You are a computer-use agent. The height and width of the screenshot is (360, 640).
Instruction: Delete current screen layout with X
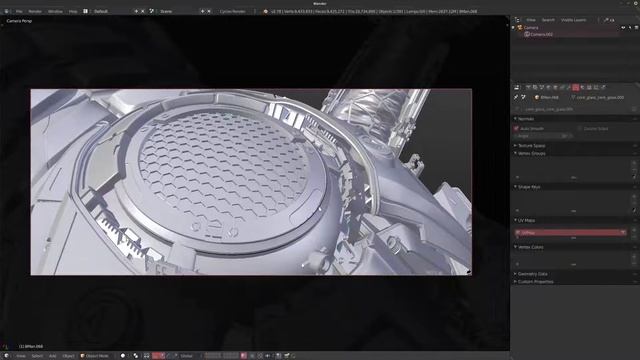(142, 11)
